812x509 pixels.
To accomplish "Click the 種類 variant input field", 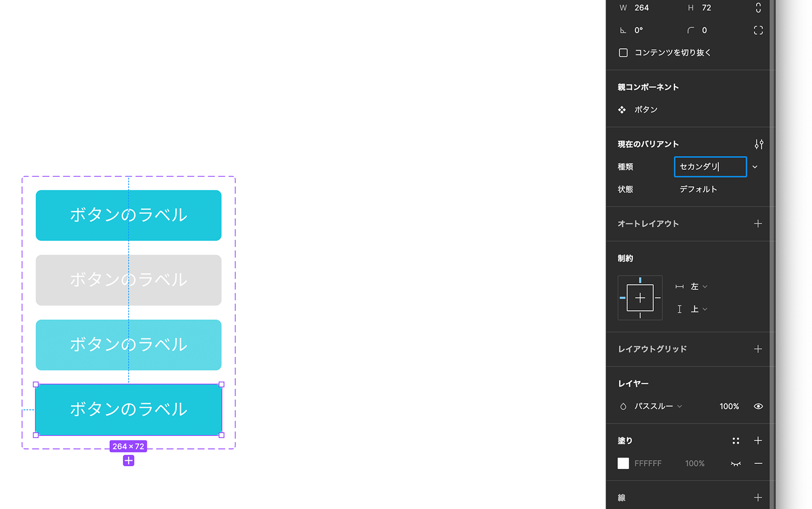I will pos(710,167).
